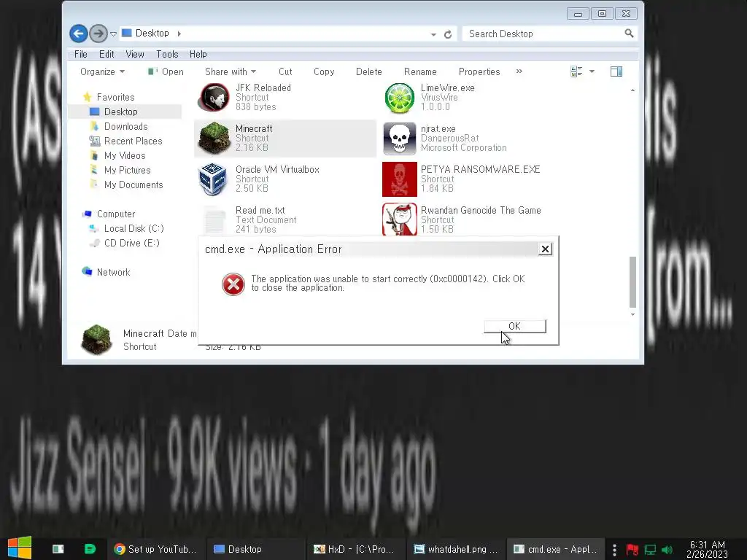Select Local Disk (C:) in navigation pane
The height and width of the screenshot is (560, 747).
point(134,228)
